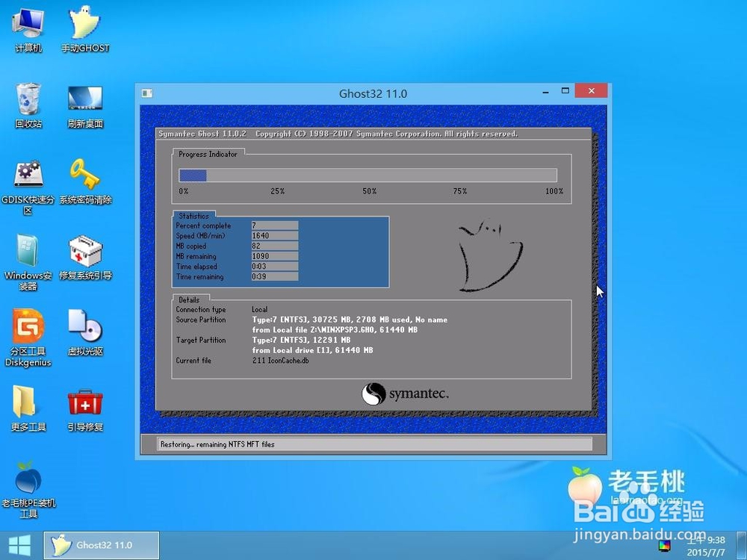Open the 计算机 desktop icon

click(28, 30)
